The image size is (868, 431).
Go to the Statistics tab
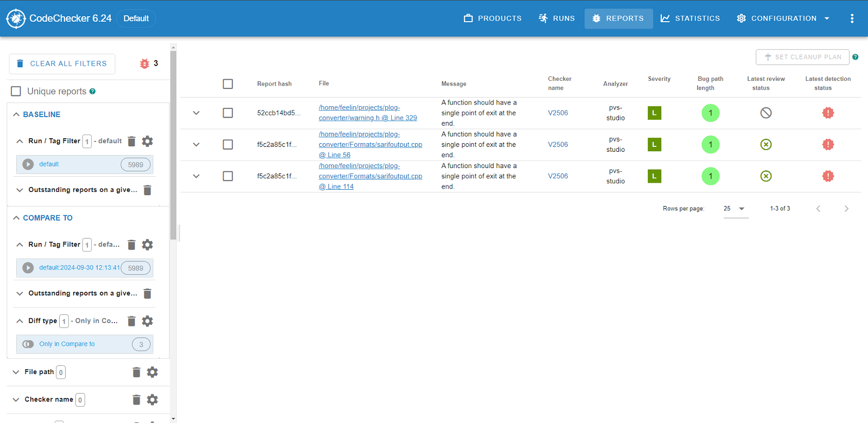690,18
